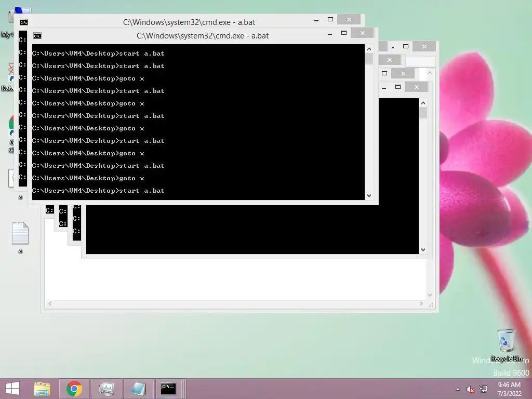Click the muted volume tray icon
This screenshot has width=532, height=399.
point(470,389)
